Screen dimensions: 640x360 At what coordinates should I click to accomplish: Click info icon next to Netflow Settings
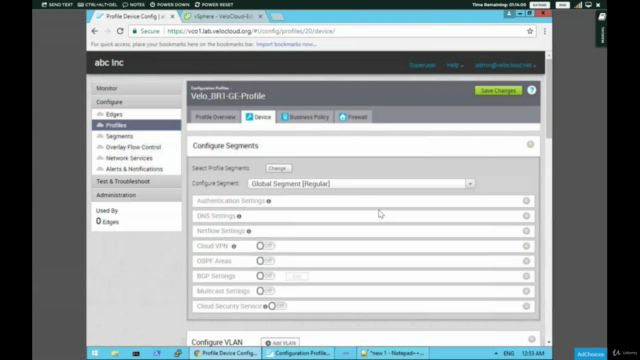[249, 231]
